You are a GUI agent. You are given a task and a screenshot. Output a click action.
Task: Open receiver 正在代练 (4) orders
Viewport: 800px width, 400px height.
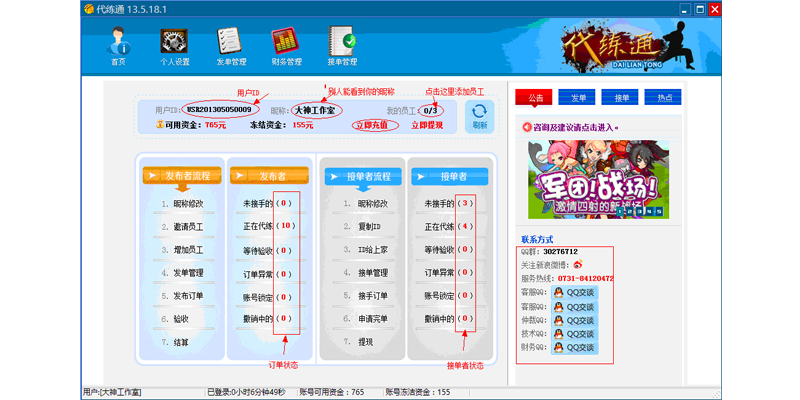[450, 226]
